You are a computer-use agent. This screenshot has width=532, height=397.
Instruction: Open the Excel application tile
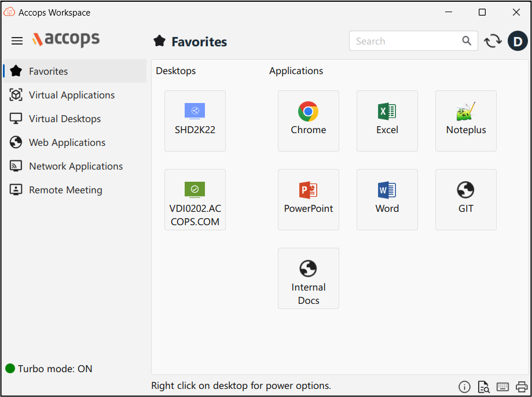pos(387,121)
